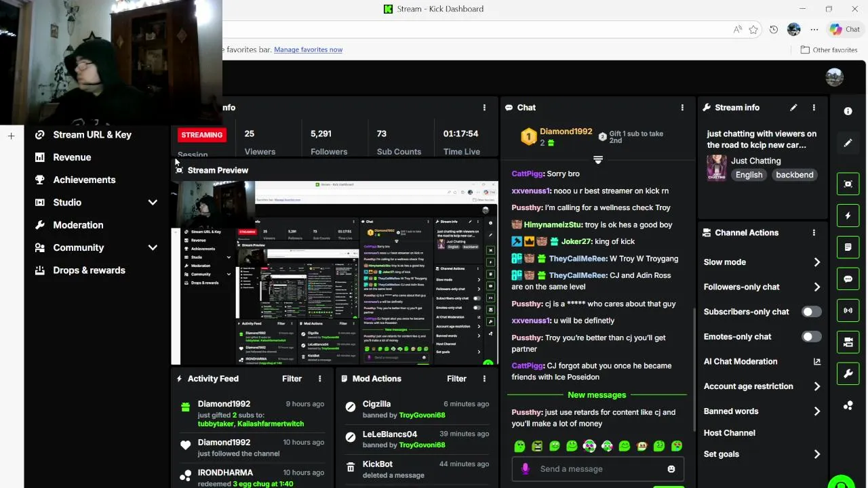The height and width of the screenshot is (488, 868).
Task: Open Chat panel three-dot menu
Action: pyautogui.click(x=682, y=108)
